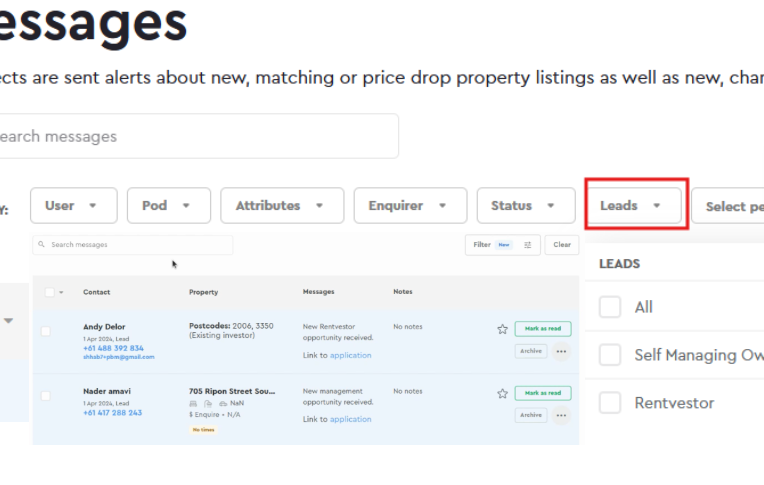Image resolution: width=764 pixels, height=485 pixels.
Task: Click Andy Delor's gmail address
Action: click(x=118, y=357)
